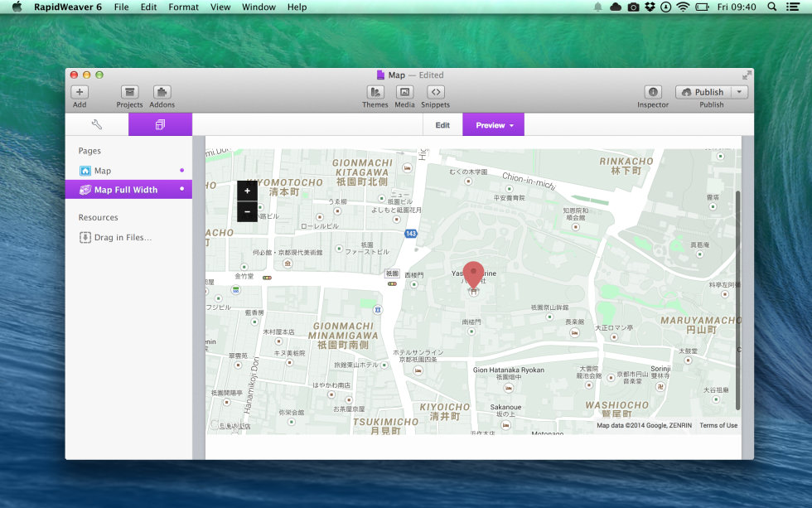Screen dimensions: 812x508
Task: Click the Pages section header
Action: coord(89,151)
